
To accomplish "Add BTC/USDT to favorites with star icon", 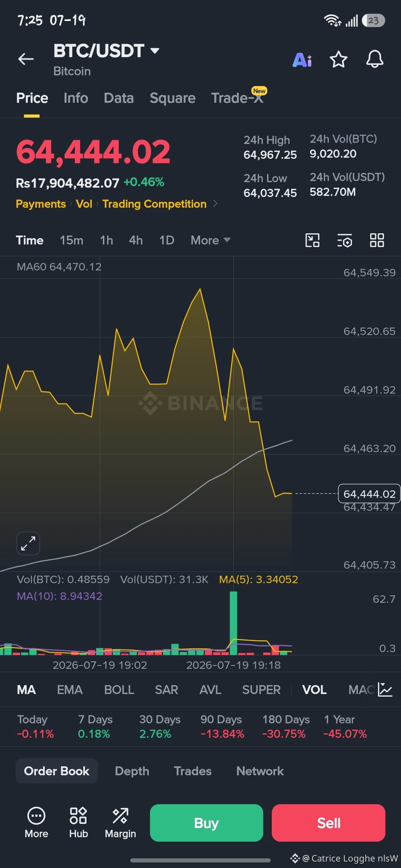I will 339,59.
